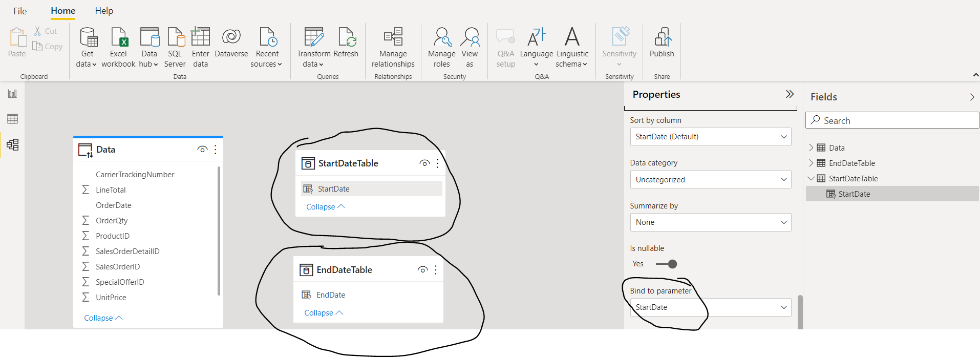Open the Help ribbon tab
The image size is (980, 357).
tap(104, 11)
